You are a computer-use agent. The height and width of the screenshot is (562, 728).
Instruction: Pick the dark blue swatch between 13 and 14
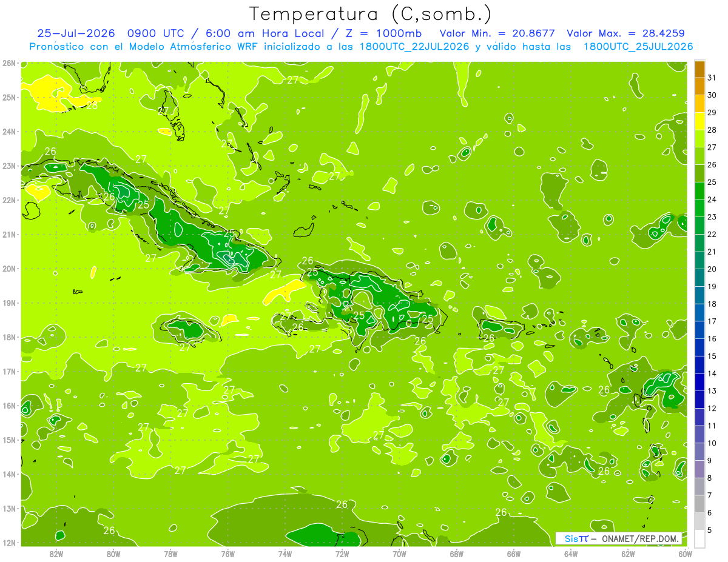click(699, 383)
